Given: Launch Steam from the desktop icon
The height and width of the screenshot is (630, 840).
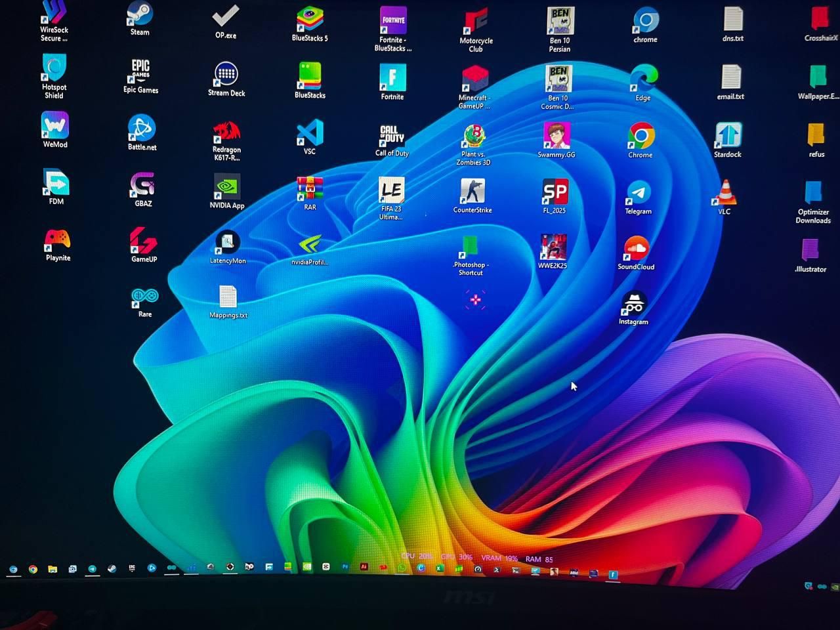Looking at the screenshot, I should [139, 18].
